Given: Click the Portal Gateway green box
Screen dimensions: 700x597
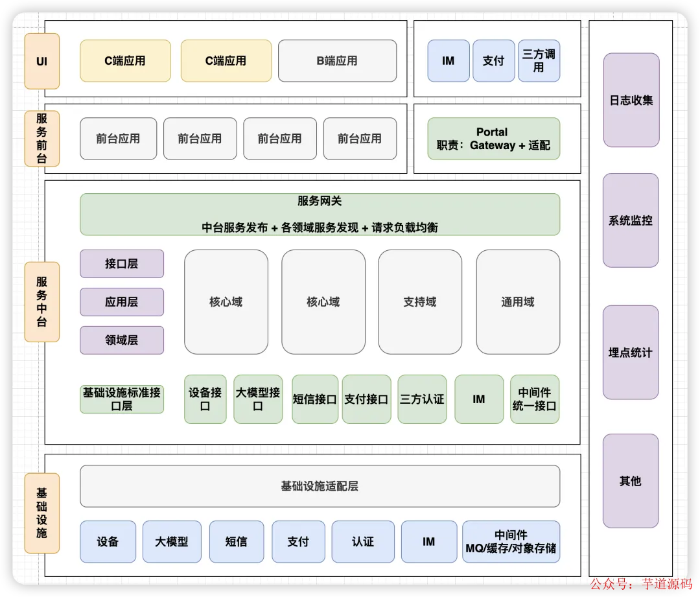Looking at the screenshot, I should point(493,139).
